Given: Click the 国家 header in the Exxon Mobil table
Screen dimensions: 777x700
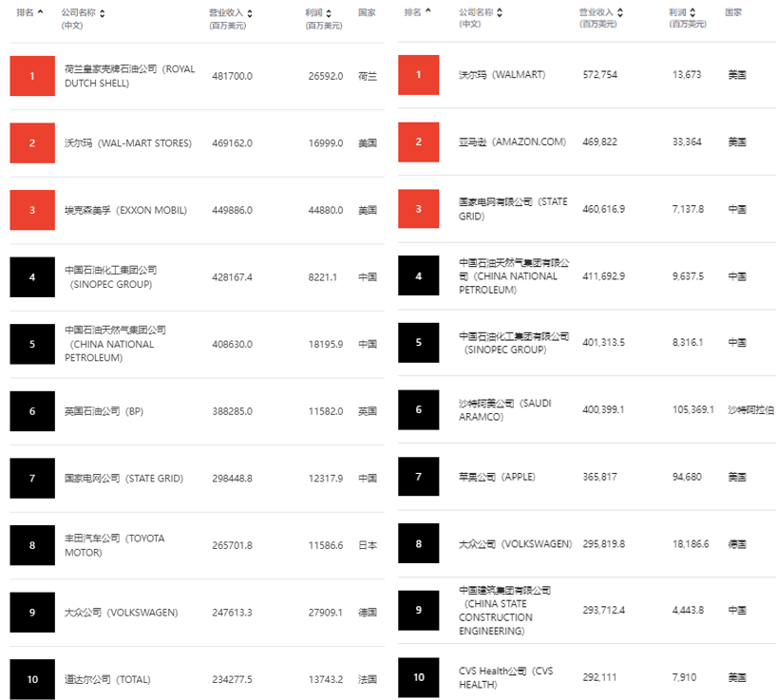Looking at the screenshot, I should tap(367, 13).
